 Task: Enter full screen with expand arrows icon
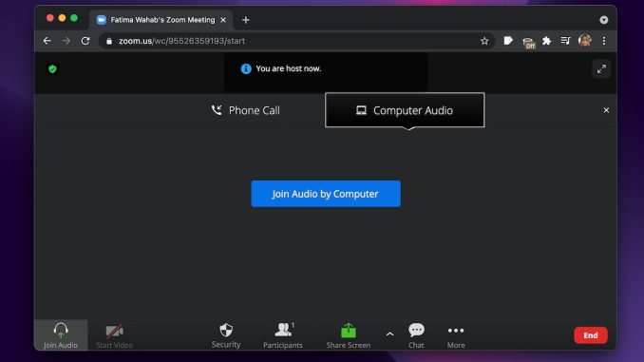tap(601, 69)
